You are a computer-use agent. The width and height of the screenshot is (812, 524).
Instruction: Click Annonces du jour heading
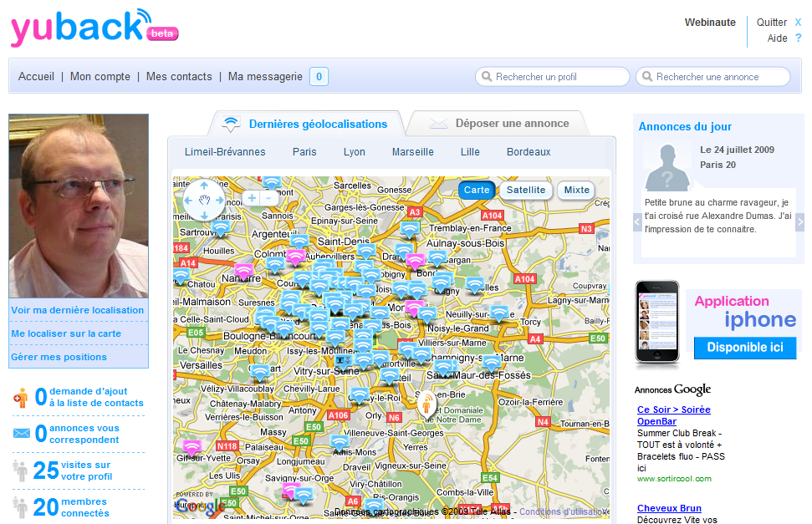point(685,127)
